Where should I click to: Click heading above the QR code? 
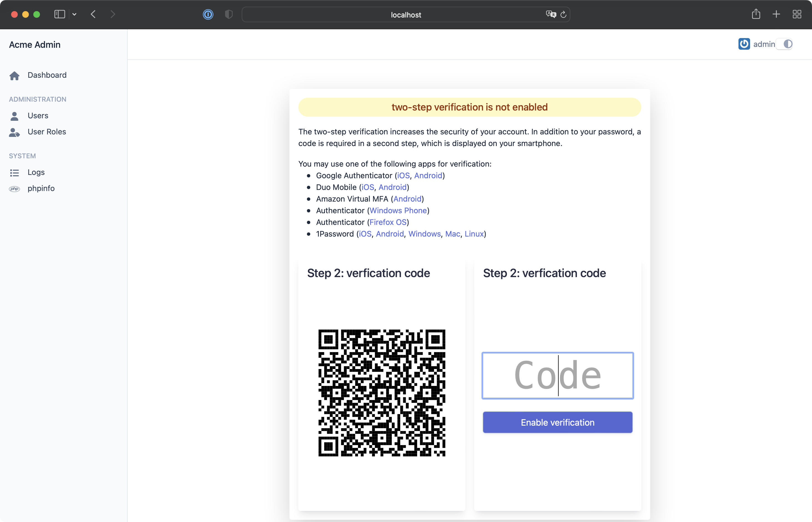pyautogui.click(x=369, y=273)
